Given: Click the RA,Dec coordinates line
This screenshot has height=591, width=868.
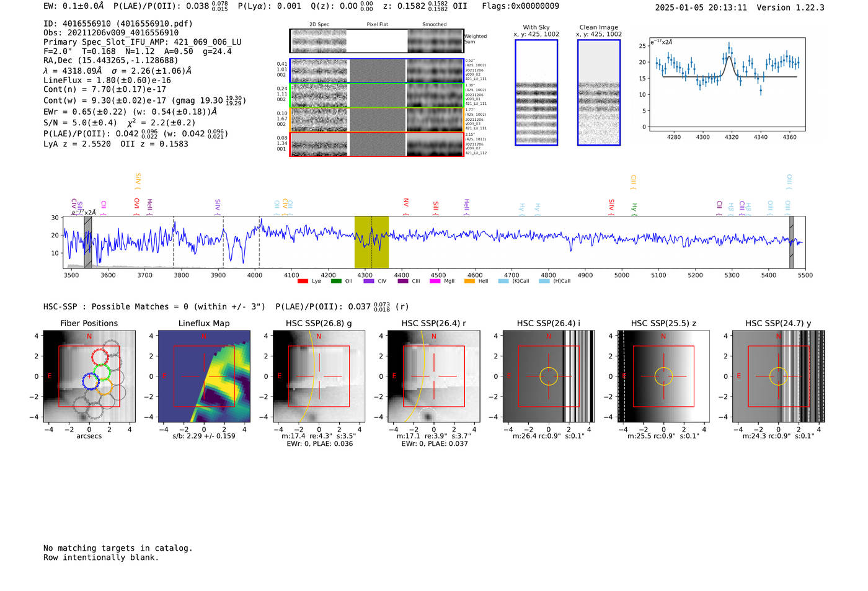Looking at the screenshot, I should [x=110, y=60].
